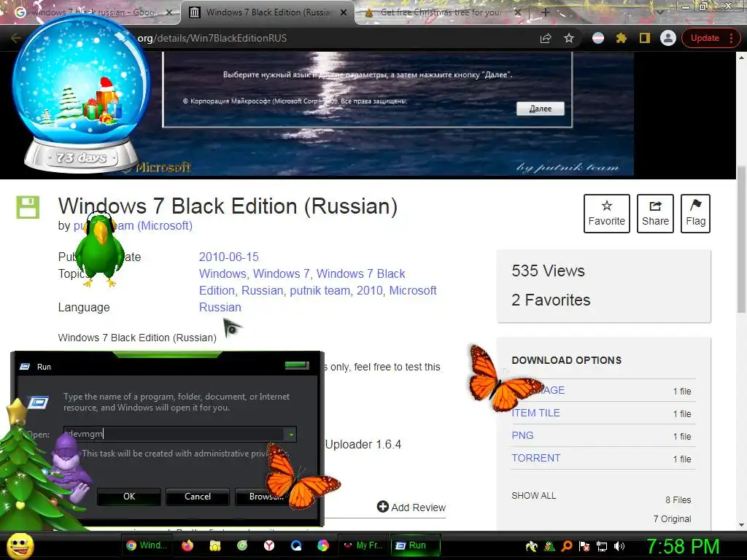Click the orange magnifier tray icon

pos(567,546)
